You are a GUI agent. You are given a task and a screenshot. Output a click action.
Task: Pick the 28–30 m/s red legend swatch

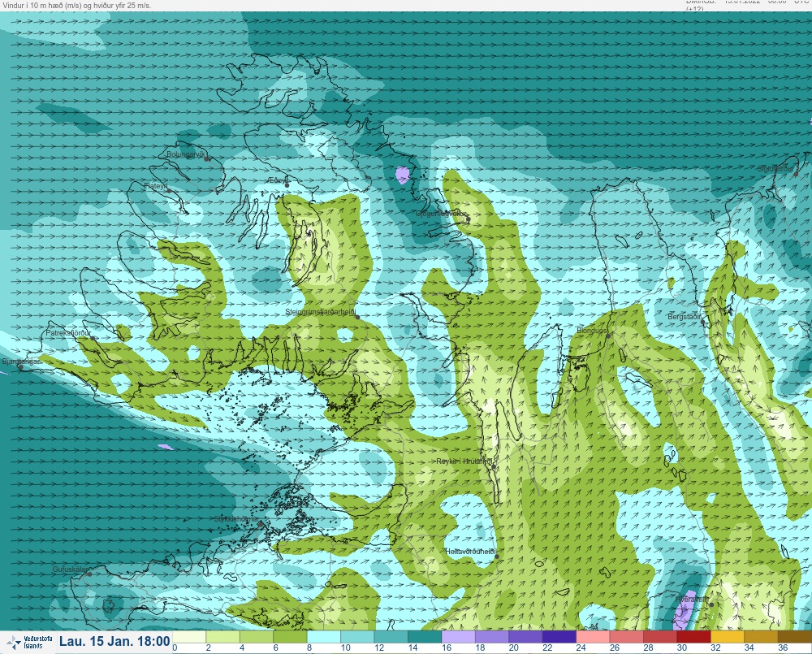660,636
